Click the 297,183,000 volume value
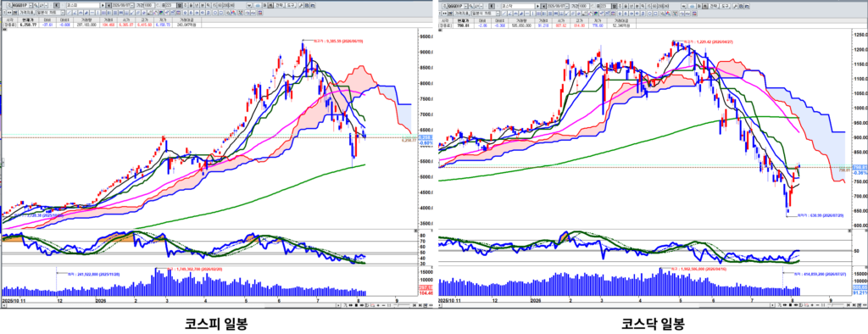Screen dimensions: 868x334 pos(86,25)
